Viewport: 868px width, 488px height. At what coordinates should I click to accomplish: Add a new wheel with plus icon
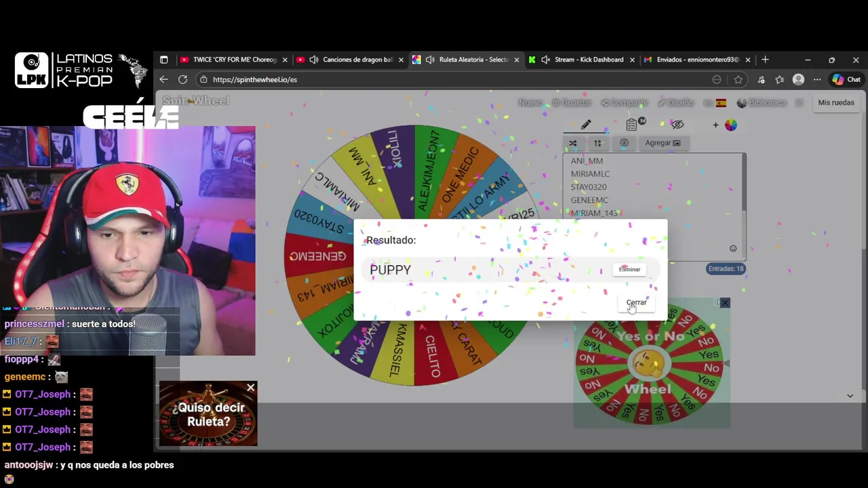click(x=715, y=125)
